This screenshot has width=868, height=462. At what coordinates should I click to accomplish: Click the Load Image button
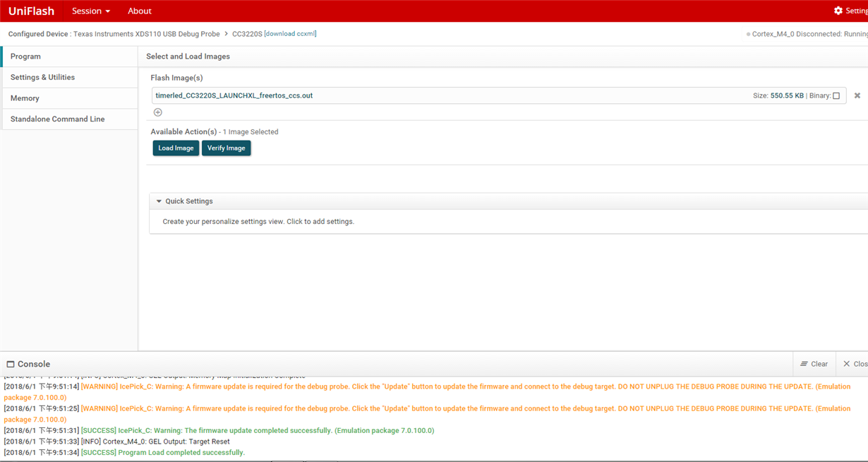175,148
